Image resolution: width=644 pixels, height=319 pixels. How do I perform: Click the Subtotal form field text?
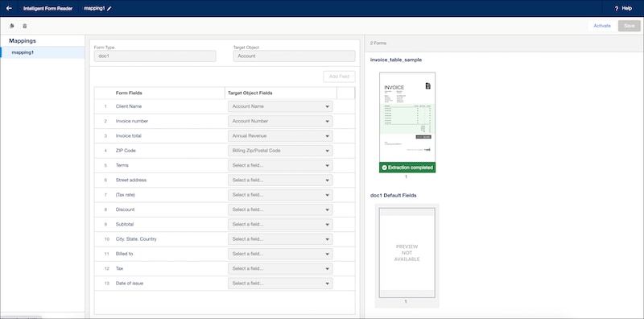pyautogui.click(x=125, y=225)
